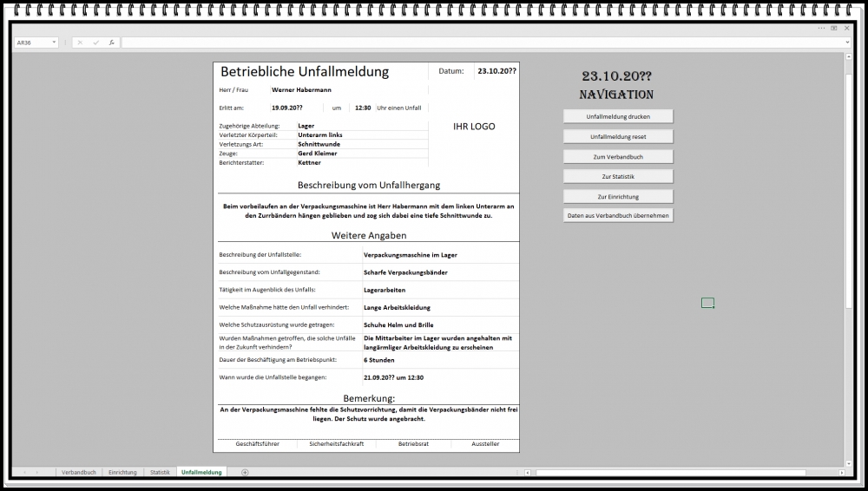Image resolution: width=868 pixels, height=491 pixels.
Task: Expand the Name Box dropdown
Action: (54, 43)
